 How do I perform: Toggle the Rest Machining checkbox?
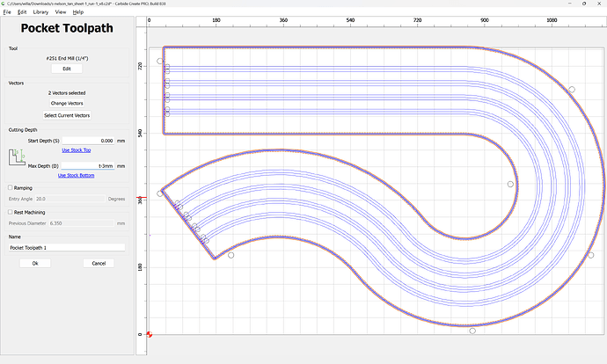coord(10,212)
